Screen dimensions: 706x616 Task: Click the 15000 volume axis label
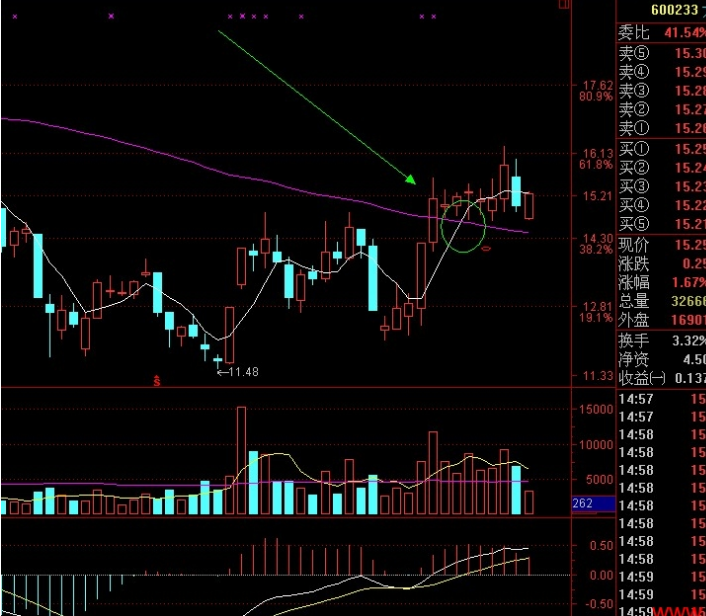click(596, 409)
